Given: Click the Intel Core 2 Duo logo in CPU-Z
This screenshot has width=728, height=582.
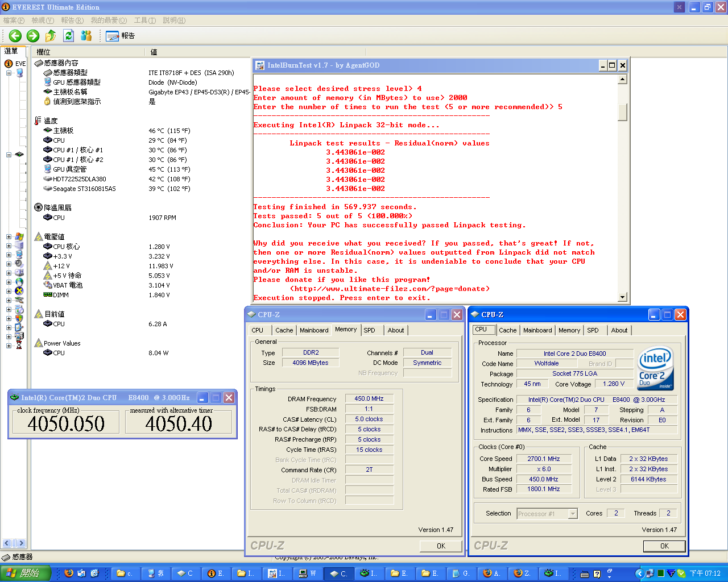Looking at the screenshot, I should pos(656,368).
